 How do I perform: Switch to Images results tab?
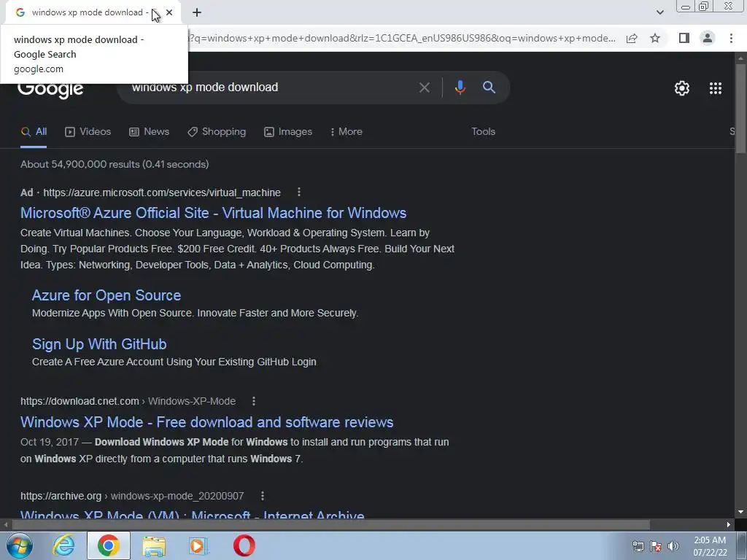[x=288, y=132]
